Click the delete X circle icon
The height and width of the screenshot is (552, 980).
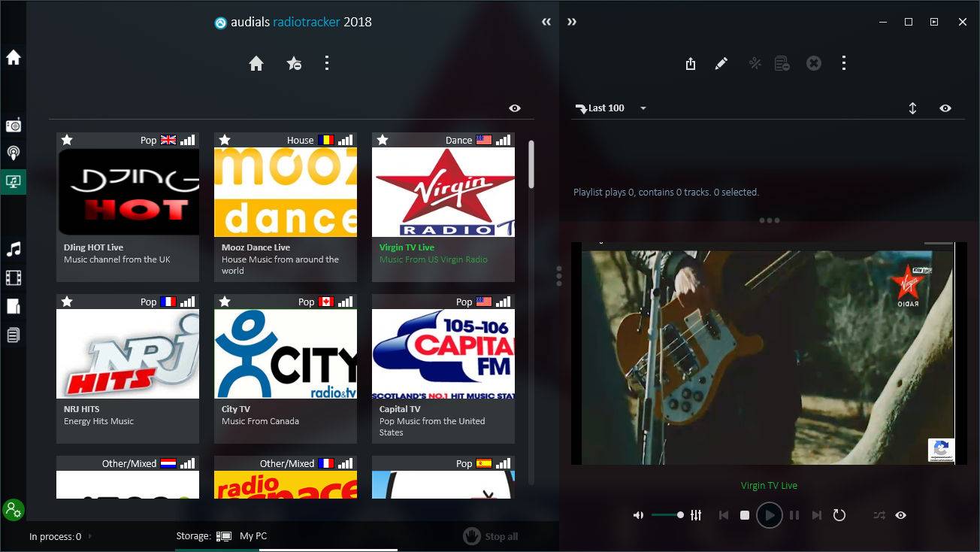pyautogui.click(x=814, y=64)
